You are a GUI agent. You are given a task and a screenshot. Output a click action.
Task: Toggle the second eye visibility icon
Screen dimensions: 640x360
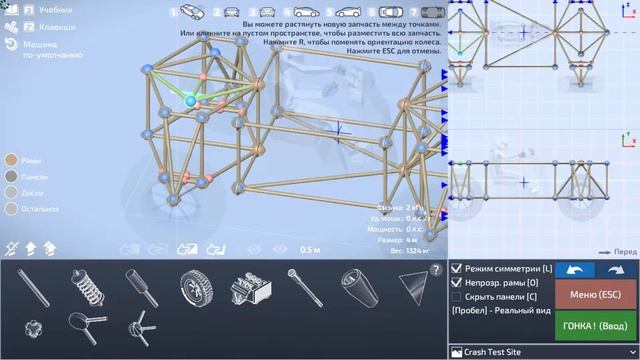pyautogui.click(x=280, y=249)
